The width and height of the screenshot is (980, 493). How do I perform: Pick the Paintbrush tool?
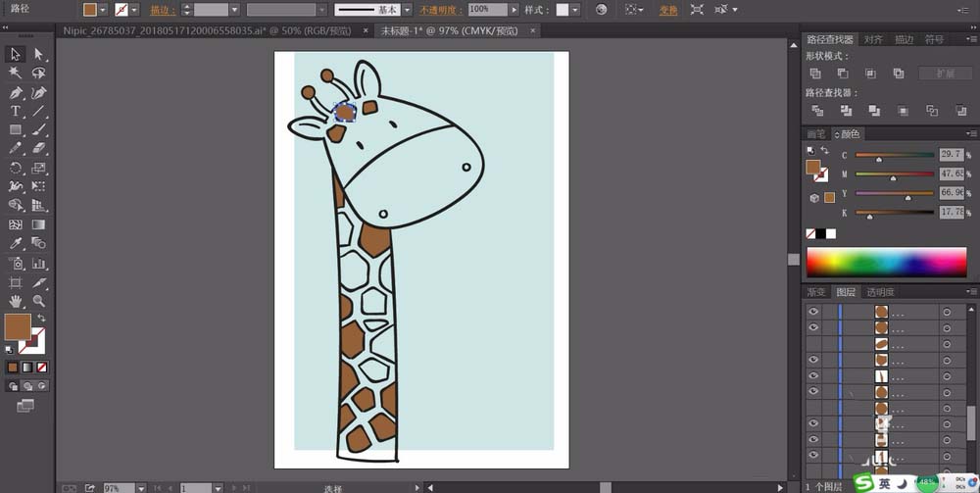pyautogui.click(x=39, y=130)
